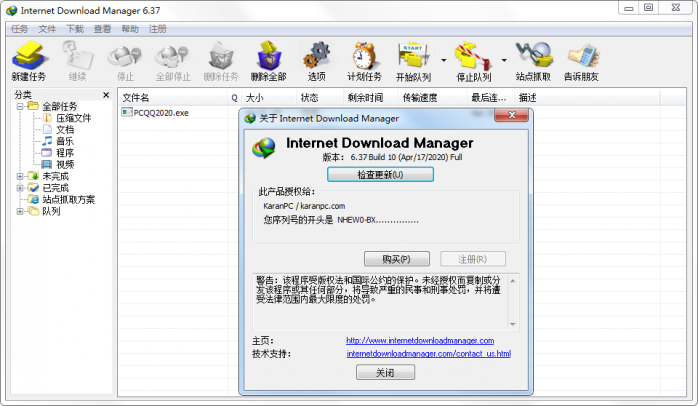Click the 全部停止 stop all icon
698x406 pixels.
[x=173, y=61]
